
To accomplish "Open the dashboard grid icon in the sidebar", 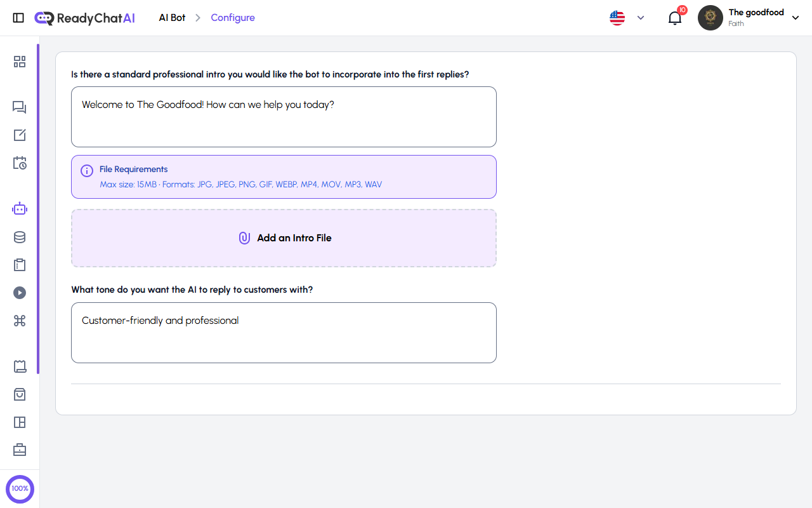I will click(x=19, y=62).
